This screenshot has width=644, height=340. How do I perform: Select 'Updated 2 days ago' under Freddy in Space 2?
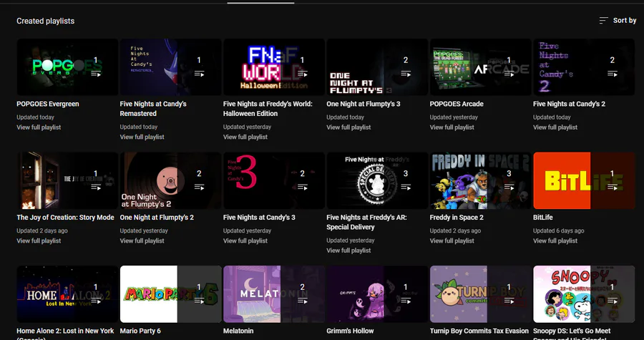455,230
